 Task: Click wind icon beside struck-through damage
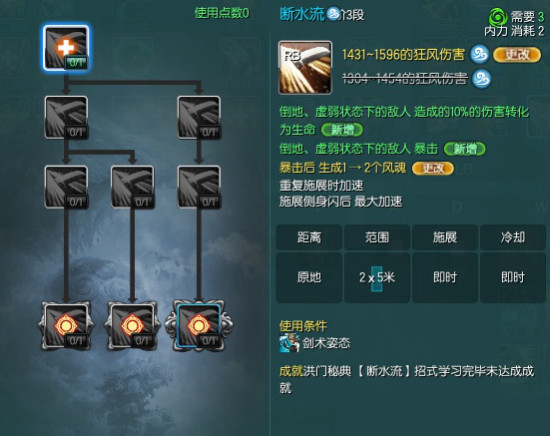(481, 79)
